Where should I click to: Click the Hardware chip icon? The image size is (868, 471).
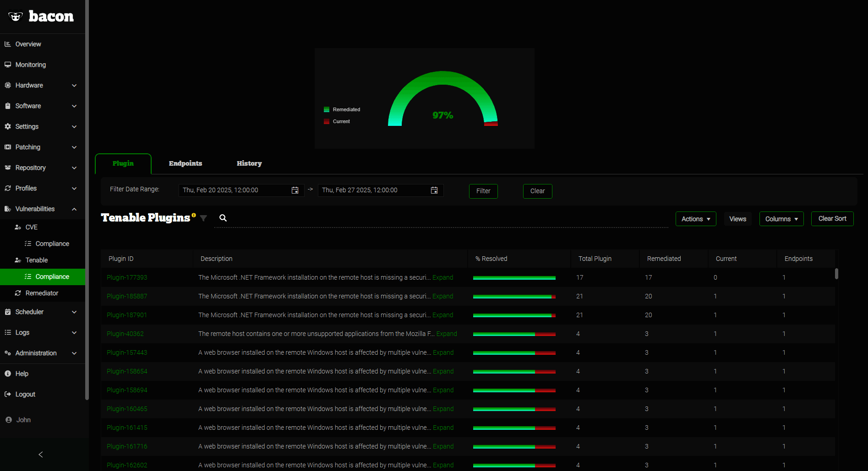(x=8, y=85)
